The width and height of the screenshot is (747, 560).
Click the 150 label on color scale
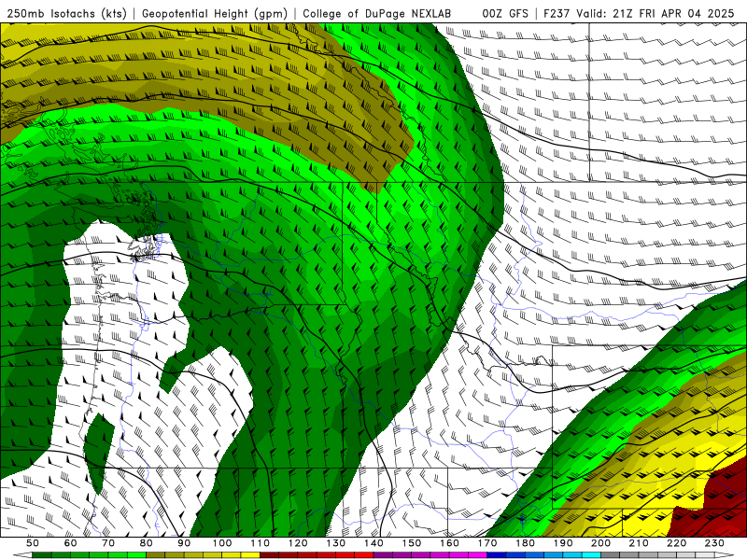click(x=412, y=543)
